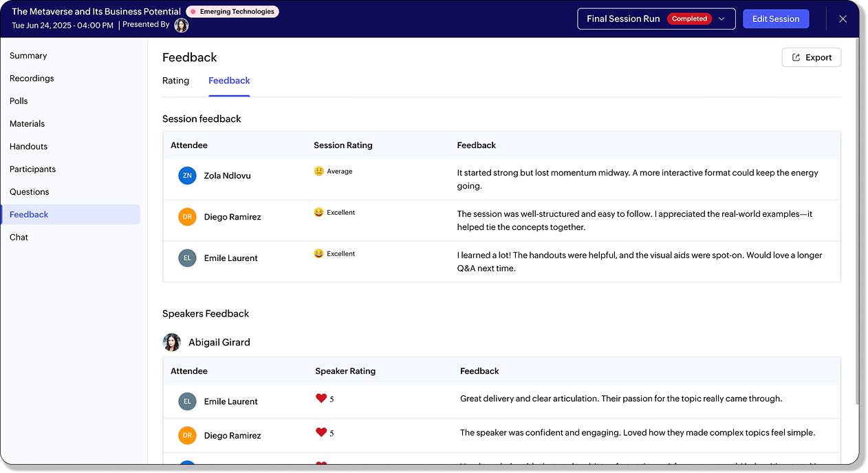
Task: Click the Excellent emoji for Diego Ramirez
Action: (318, 213)
